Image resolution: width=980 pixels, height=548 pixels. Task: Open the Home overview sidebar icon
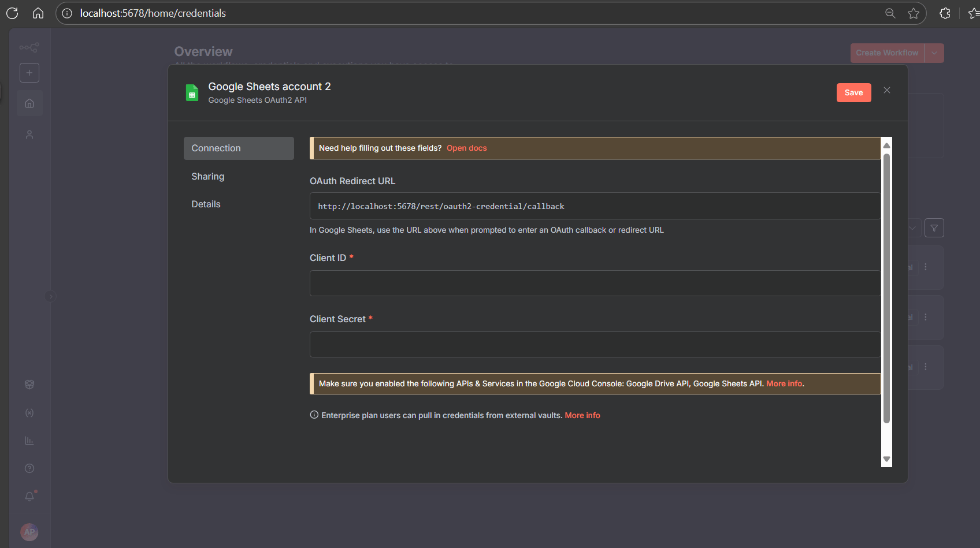click(29, 103)
